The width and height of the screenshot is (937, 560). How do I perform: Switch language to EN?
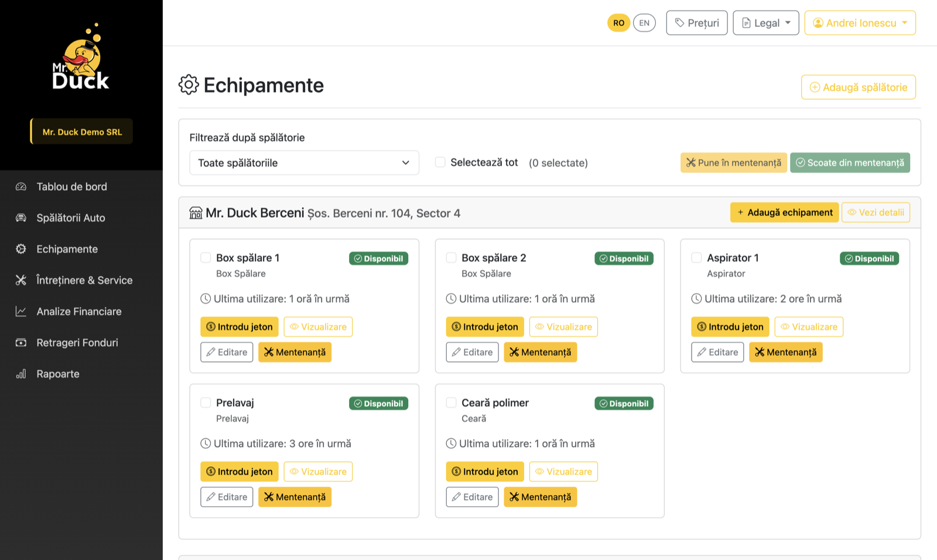coord(644,23)
